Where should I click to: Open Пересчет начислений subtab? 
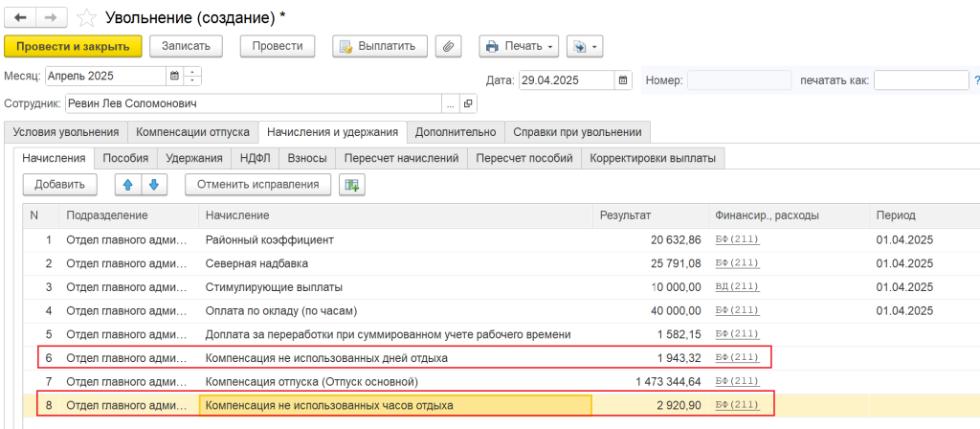click(401, 158)
